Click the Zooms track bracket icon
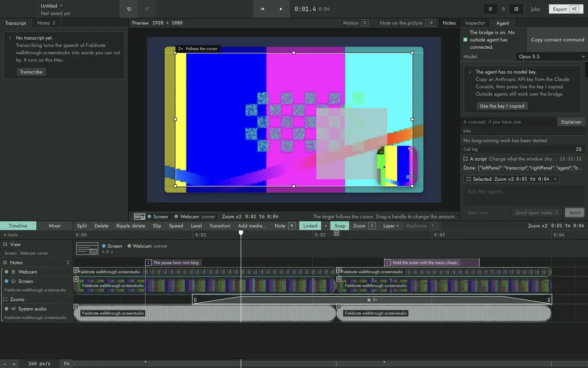Viewport: 588px width, 368px height. point(5,299)
